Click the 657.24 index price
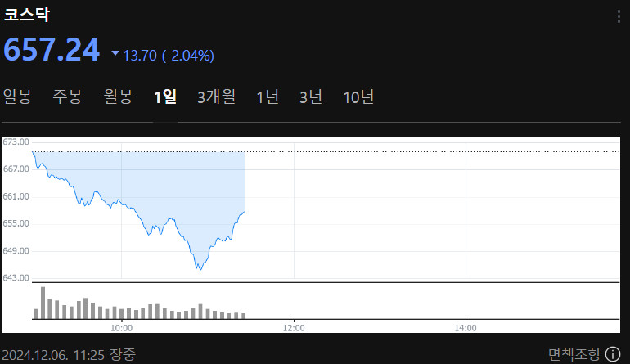 pyautogui.click(x=52, y=50)
